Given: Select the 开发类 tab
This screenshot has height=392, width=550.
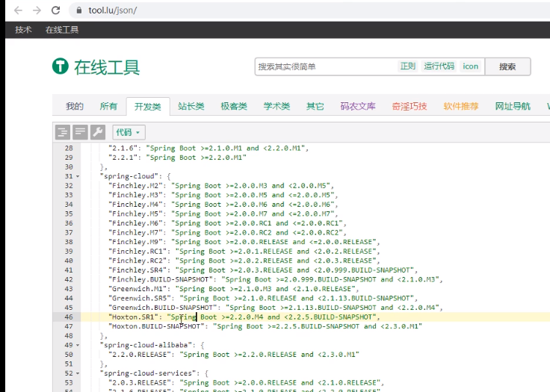Looking at the screenshot, I should 148,106.
